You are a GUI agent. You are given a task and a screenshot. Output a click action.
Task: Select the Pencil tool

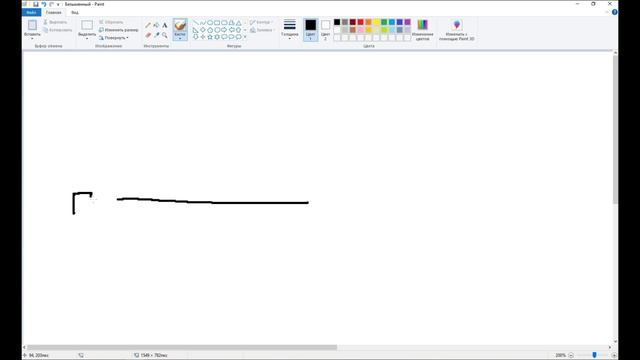148,25
